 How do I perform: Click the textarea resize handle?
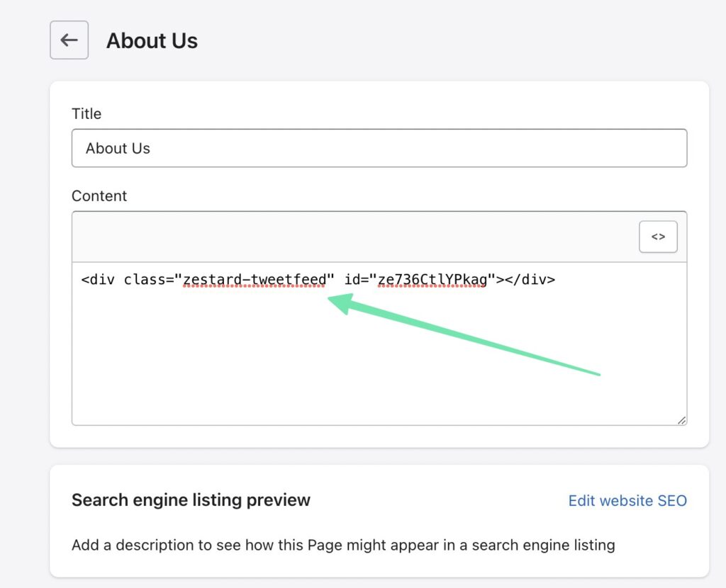(682, 421)
